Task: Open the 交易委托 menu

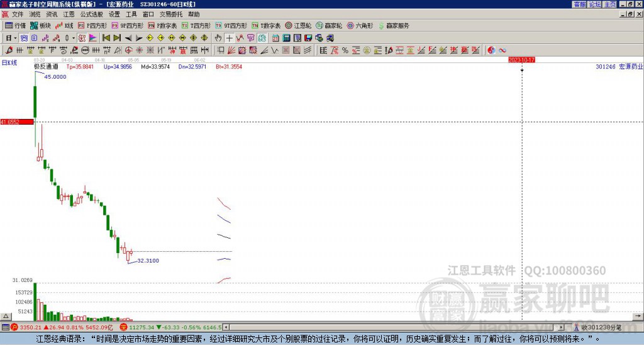Action: [171, 14]
